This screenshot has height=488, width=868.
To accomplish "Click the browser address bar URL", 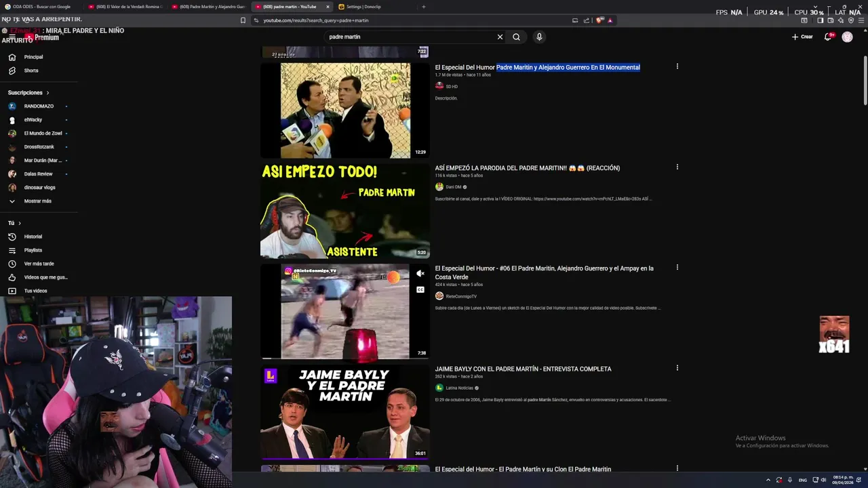I will 316,20.
